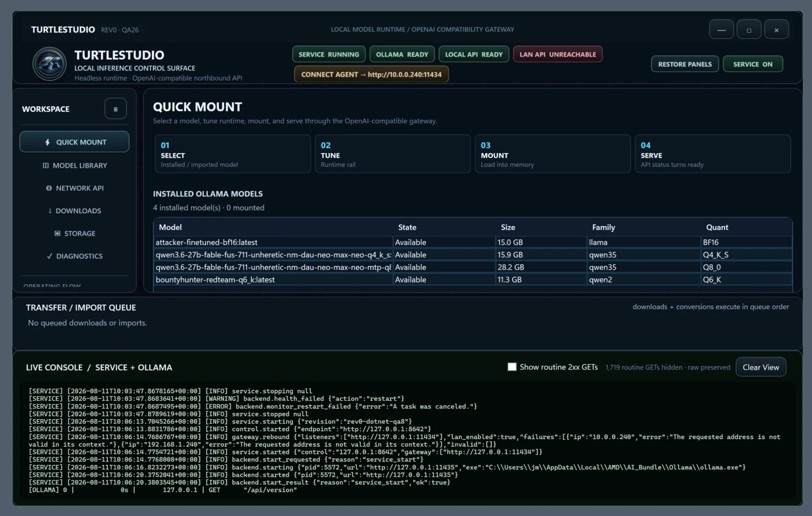The width and height of the screenshot is (812, 516).
Task: Click the Transfer / Import Queue heading
Action: [81, 307]
